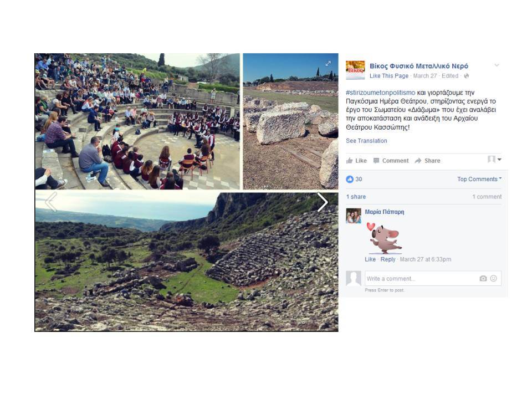The image size is (532, 399).
Task: Click the globe privacy icon
Action: [x=467, y=76]
